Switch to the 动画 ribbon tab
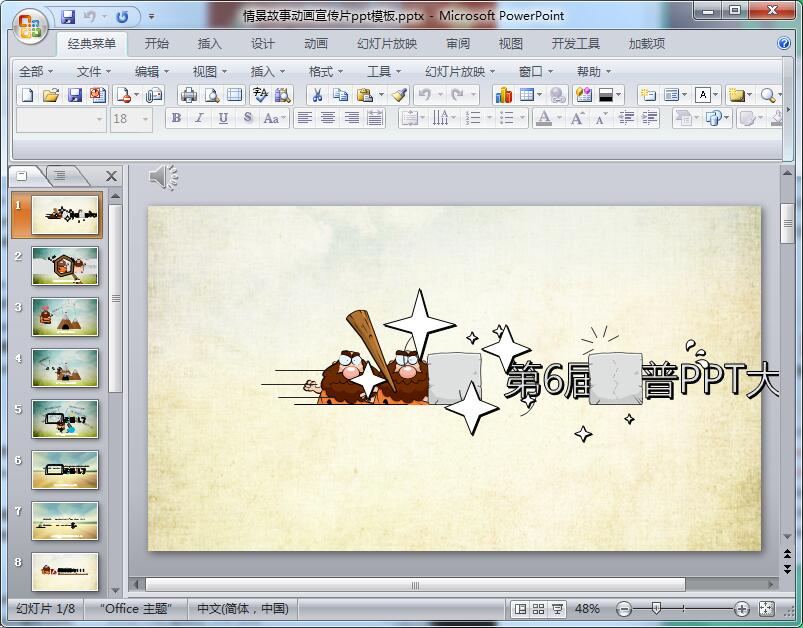 point(316,44)
